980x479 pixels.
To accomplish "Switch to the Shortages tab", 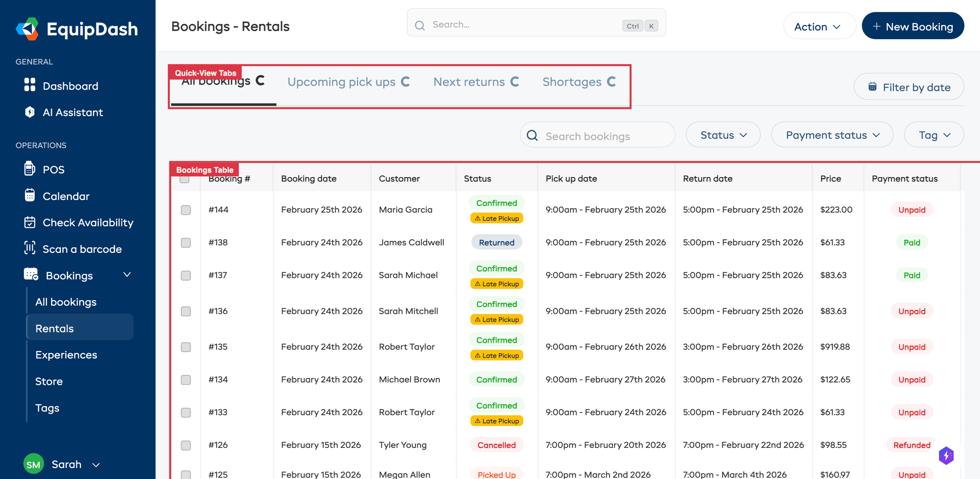I will [572, 82].
